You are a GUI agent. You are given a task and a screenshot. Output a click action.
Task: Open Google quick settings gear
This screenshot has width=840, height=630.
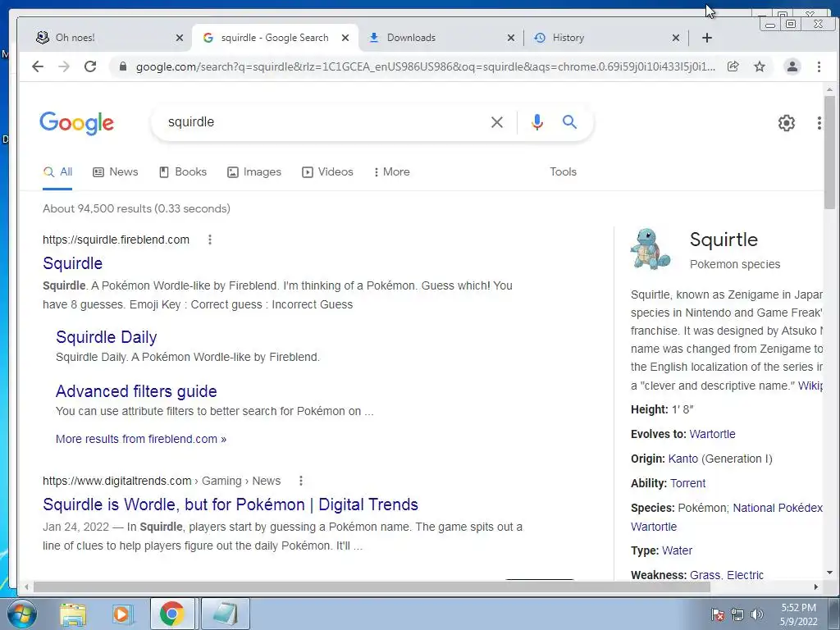click(x=786, y=123)
